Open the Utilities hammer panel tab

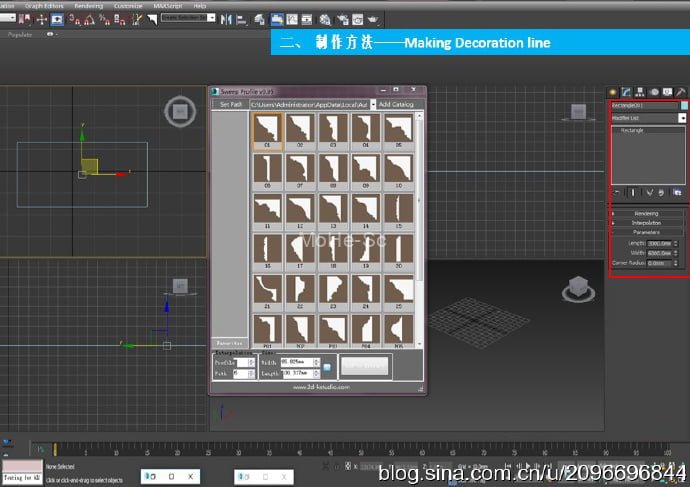click(681, 92)
